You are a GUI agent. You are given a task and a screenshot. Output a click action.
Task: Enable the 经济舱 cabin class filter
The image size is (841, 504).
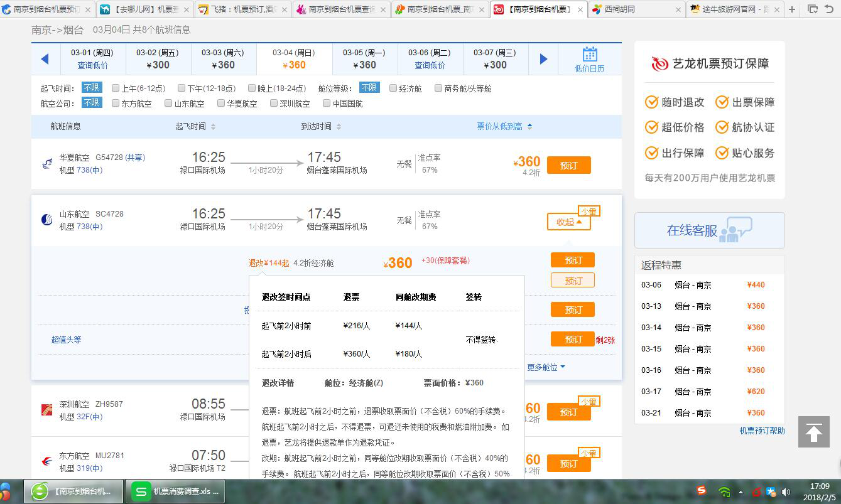pyautogui.click(x=393, y=88)
